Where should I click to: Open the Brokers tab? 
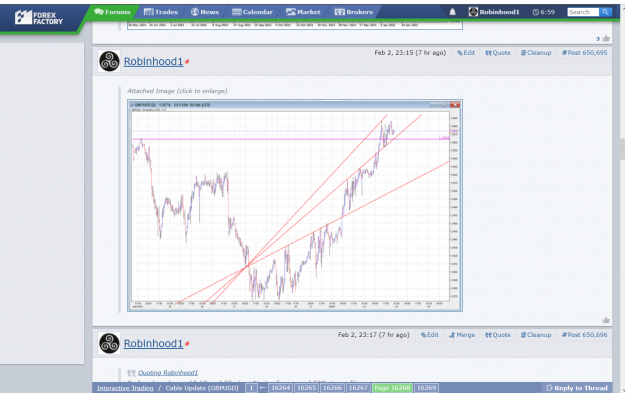[x=354, y=12]
